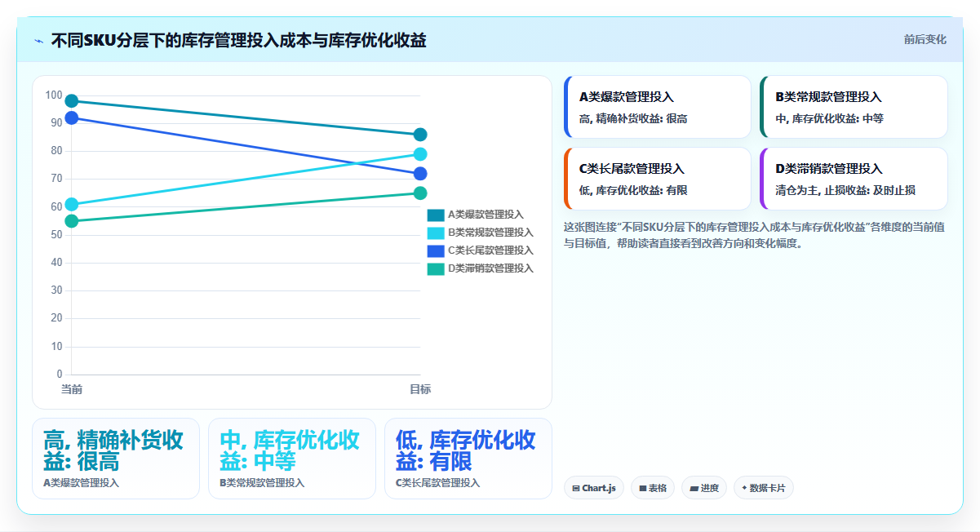This screenshot has width=980, height=532.
Task: Click D类滞销款 data point at 目标
Action: click(x=420, y=193)
